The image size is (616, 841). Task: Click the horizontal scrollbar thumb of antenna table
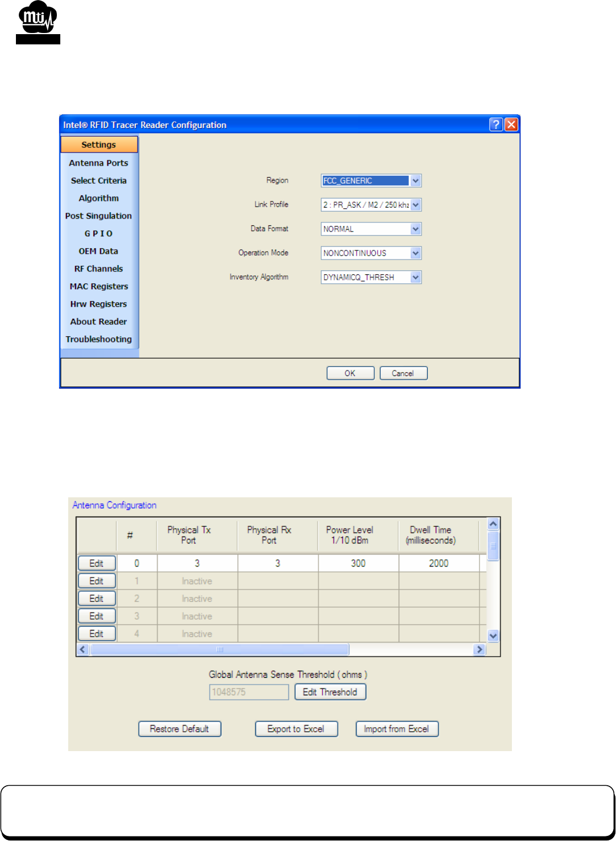pos(220,649)
